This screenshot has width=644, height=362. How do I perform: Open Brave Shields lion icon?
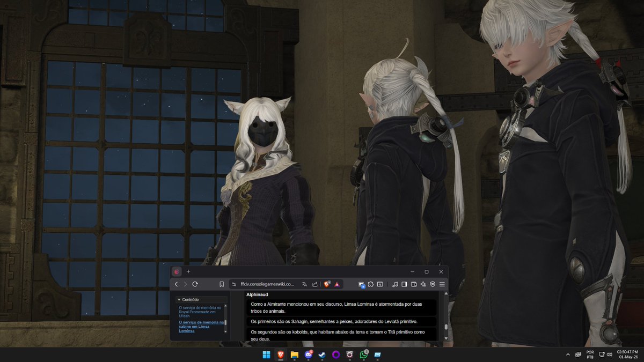pyautogui.click(x=327, y=284)
